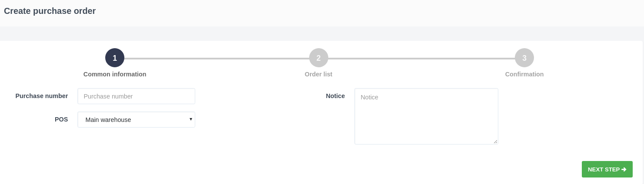The width and height of the screenshot is (644, 184).
Task: Click the step 1 circle icon
Action: tap(115, 58)
